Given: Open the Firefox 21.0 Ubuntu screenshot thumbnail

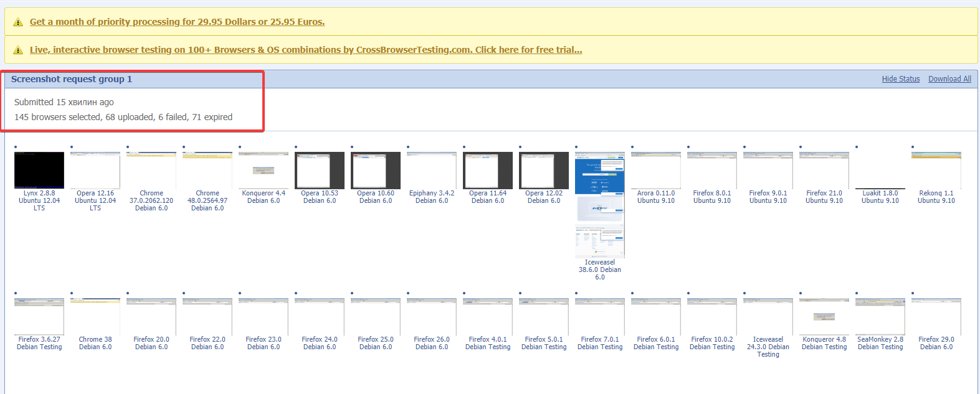Looking at the screenshot, I should click(x=824, y=170).
